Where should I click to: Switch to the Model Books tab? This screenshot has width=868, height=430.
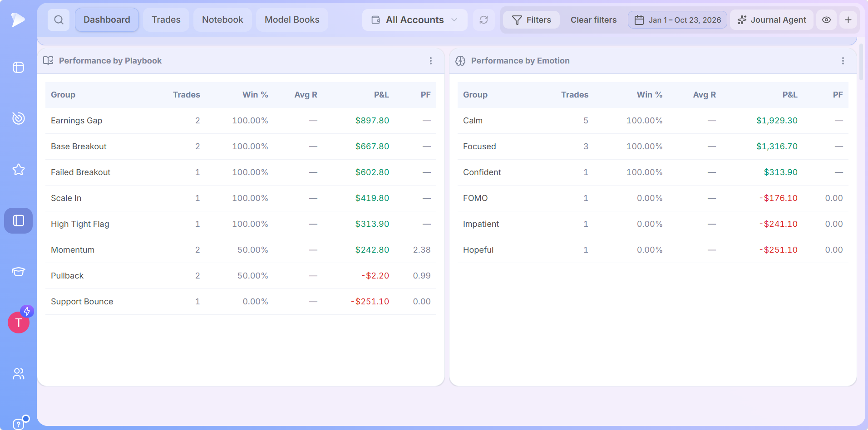click(x=292, y=20)
